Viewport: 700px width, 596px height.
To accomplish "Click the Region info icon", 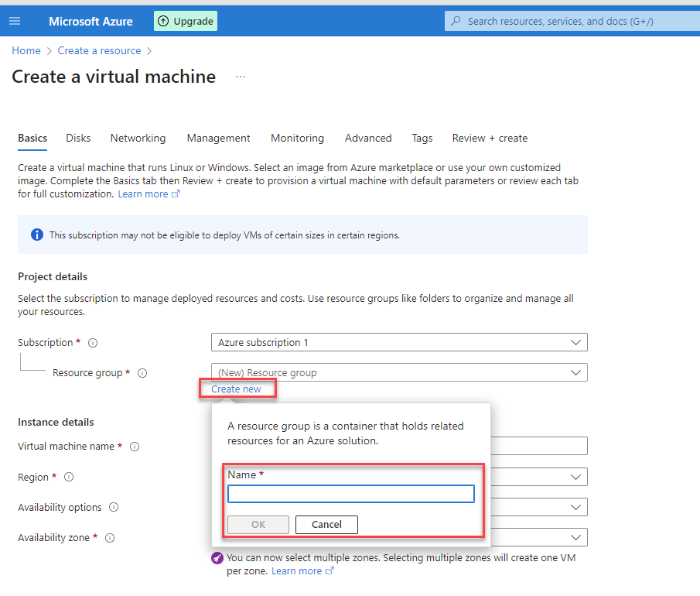I will pyautogui.click(x=69, y=478).
